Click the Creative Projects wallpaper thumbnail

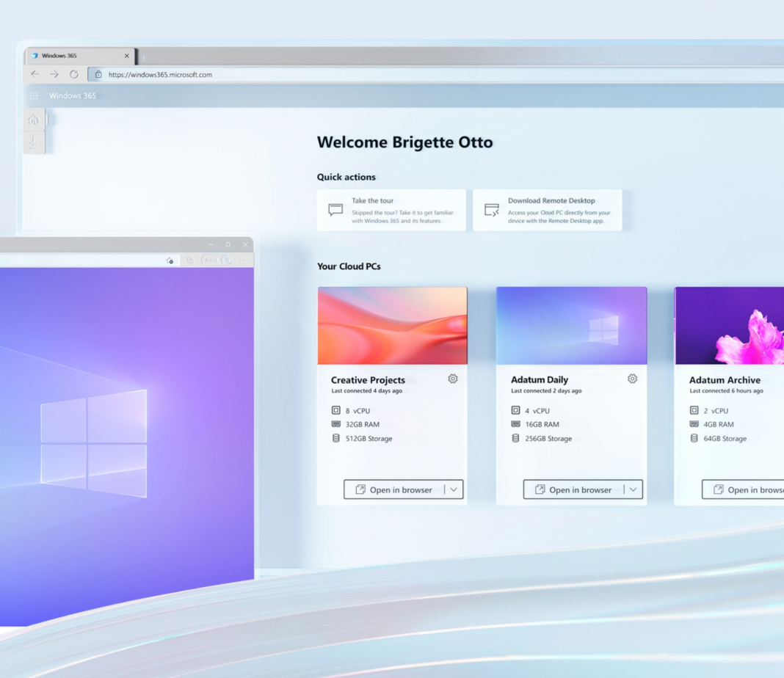(393, 325)
